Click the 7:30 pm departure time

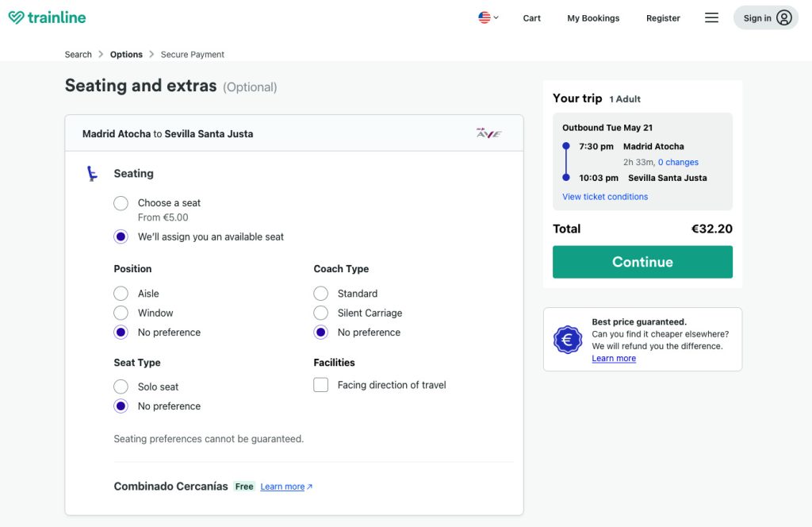[596, 147]
